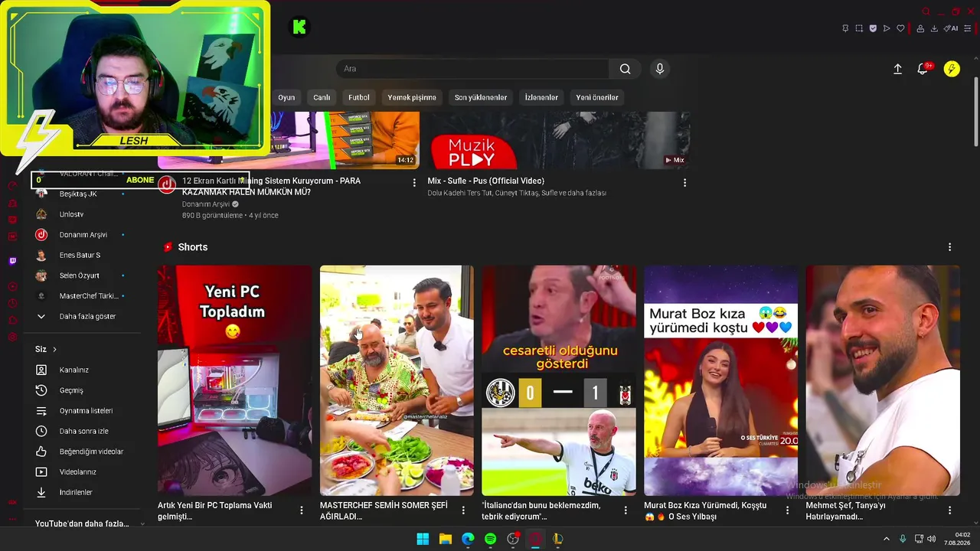Click the heart bookmark icon in toolbar
This screenshot has width=980, height=551.
click(x=900, y=28)
